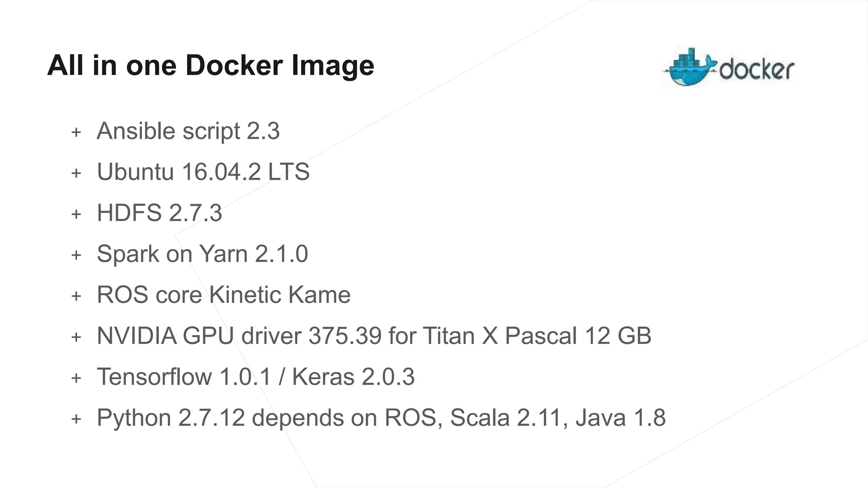Click the plus bullet before Tensorflow line
This screenshot has height=488, width=868.
click(76, 378)
